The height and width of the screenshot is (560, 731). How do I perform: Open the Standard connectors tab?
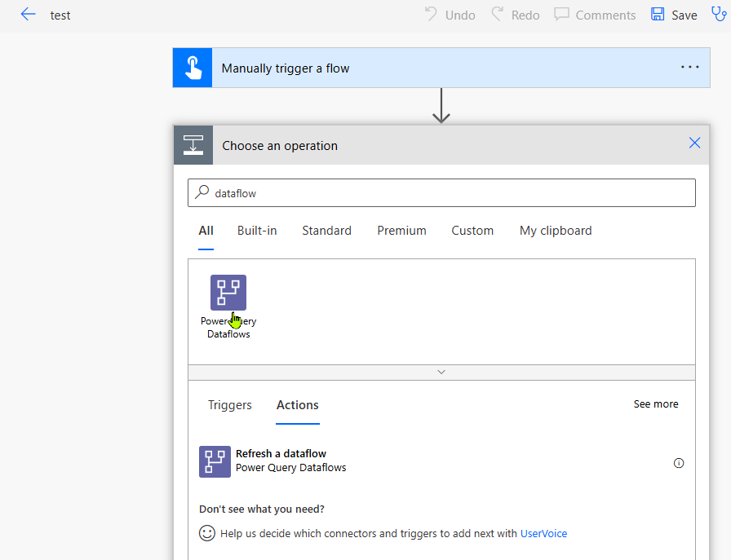[327, 231]
